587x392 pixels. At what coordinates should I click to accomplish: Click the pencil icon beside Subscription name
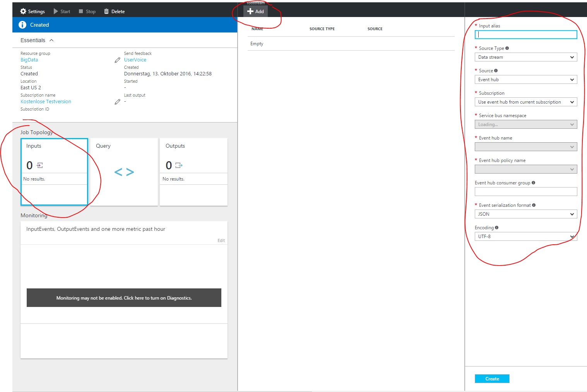(x=117, y=102)
